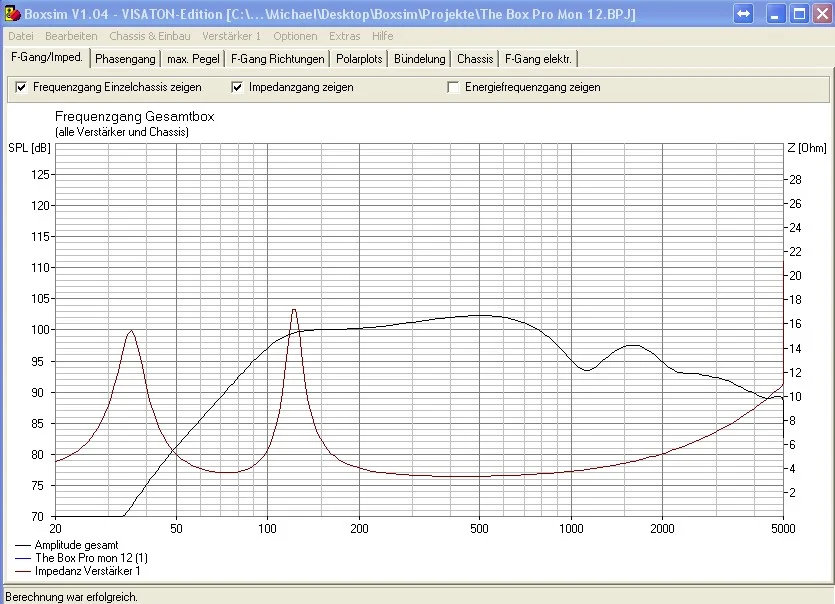Switch to the max. Pegel tab
This screenshot has width=835, height=604.
[192, 58]
